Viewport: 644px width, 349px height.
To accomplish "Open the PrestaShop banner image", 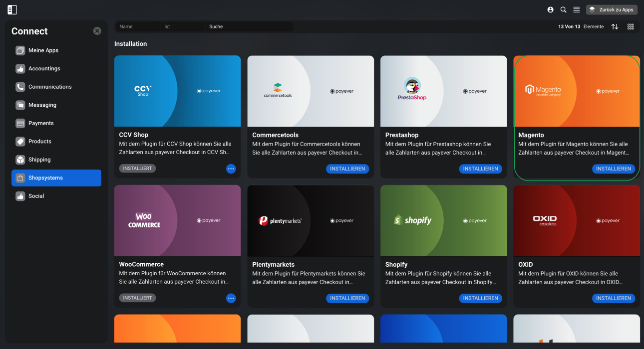I will click(x=443, y=91).
